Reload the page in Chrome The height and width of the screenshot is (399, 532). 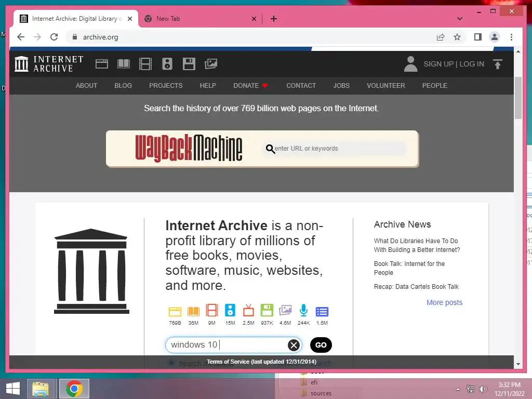tap(54, 37)
